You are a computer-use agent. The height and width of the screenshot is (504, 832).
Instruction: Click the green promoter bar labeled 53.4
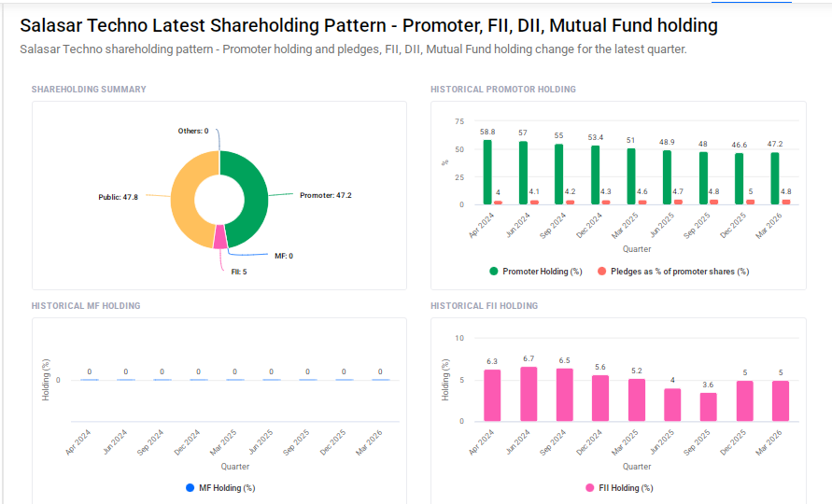[596, 175]
